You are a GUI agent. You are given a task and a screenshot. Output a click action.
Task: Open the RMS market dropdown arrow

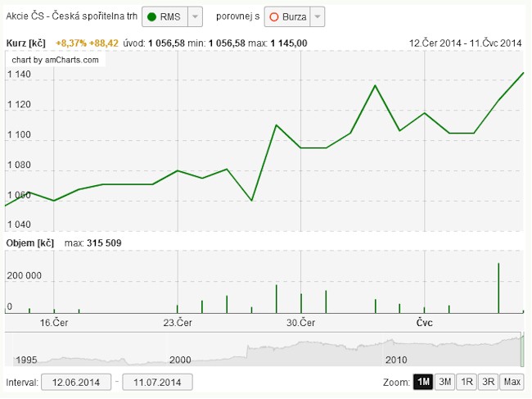tap(195, 16)
